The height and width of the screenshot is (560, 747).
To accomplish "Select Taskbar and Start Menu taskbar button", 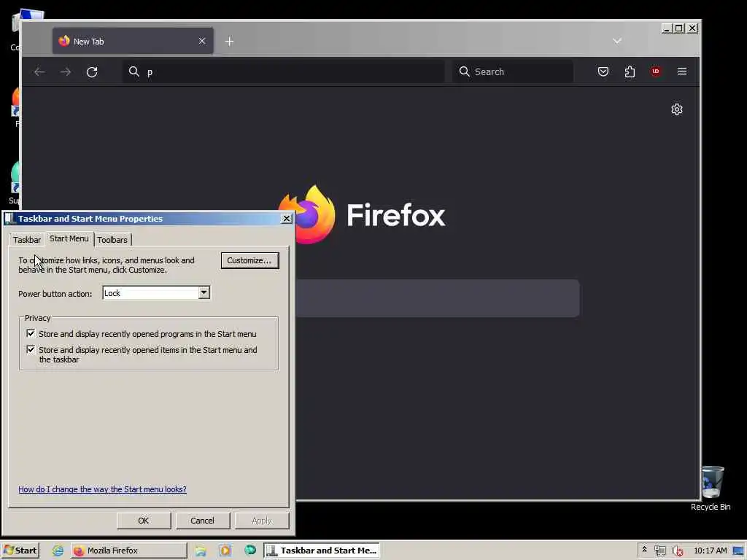I will click(x=322, y=551).
